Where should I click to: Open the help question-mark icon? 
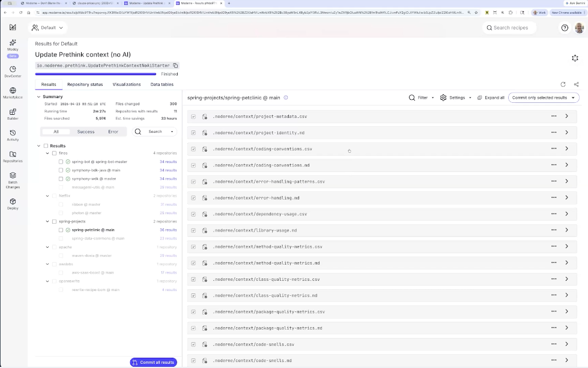[565, 28]
